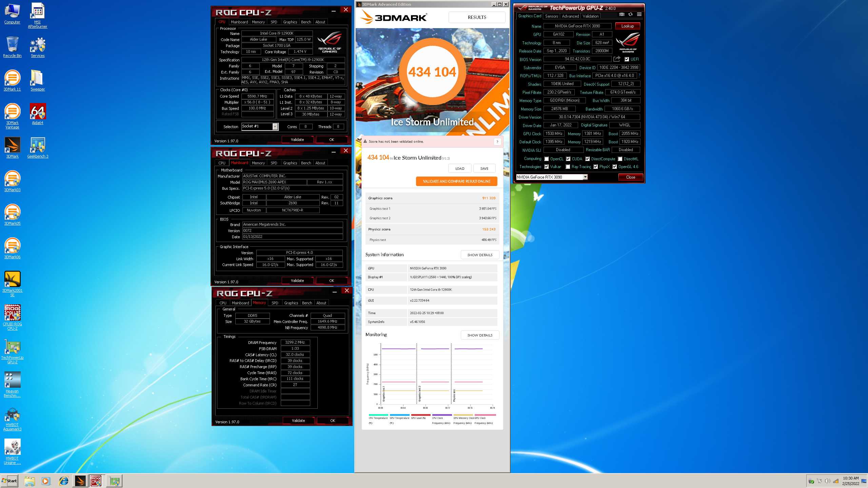Open Validation tab in GPU-Z
The height and width of the screenshot is (488, 868).
[x=591, y=16]
